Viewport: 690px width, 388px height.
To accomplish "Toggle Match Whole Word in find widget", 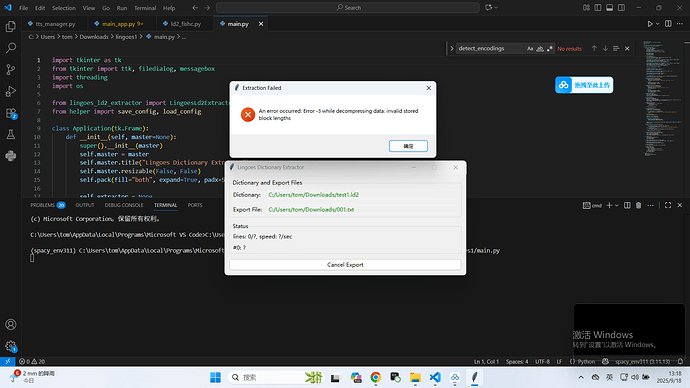I will pyautogui.click(x=540, y=48).
